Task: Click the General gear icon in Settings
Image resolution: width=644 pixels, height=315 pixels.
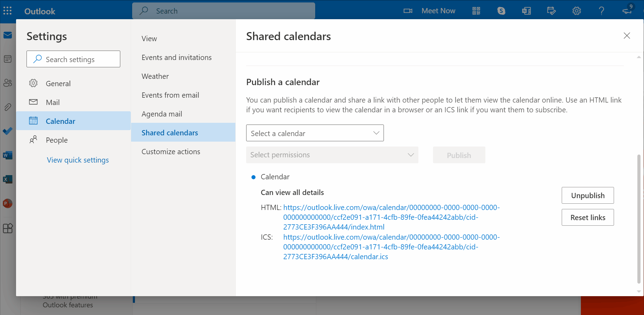Action: (x=33, y=83)
